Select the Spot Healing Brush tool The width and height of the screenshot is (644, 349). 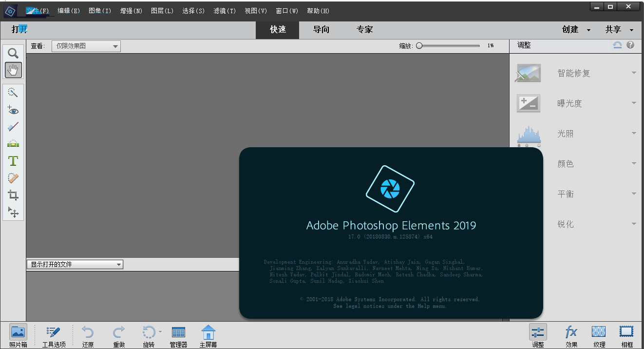pyautogui.click(x=13, y=178)
